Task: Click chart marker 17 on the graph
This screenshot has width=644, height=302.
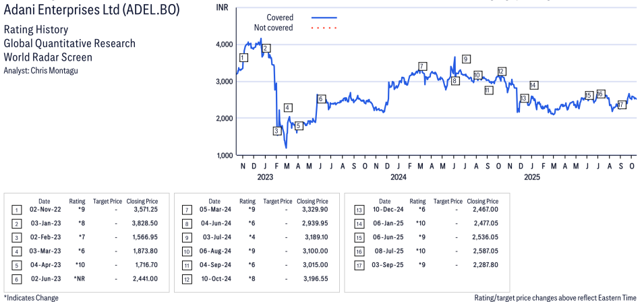Action: [622, 104]
